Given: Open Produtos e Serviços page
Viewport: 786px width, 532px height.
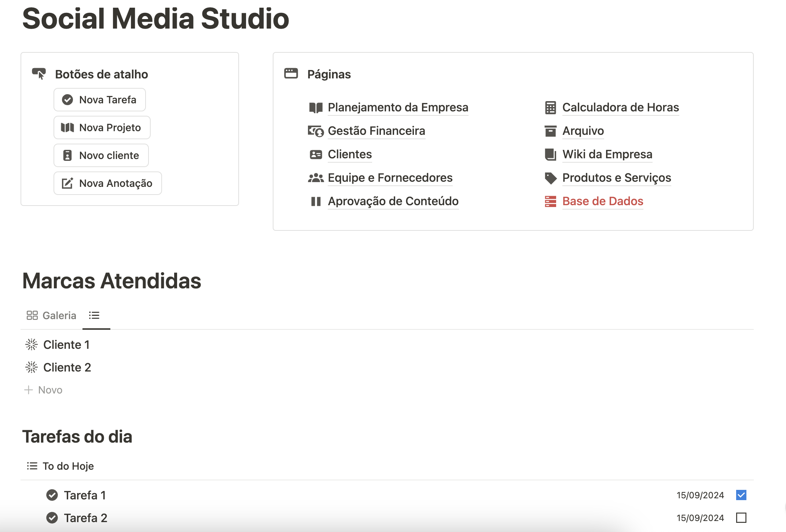Looking at the screenshot, I should point(617,178).
